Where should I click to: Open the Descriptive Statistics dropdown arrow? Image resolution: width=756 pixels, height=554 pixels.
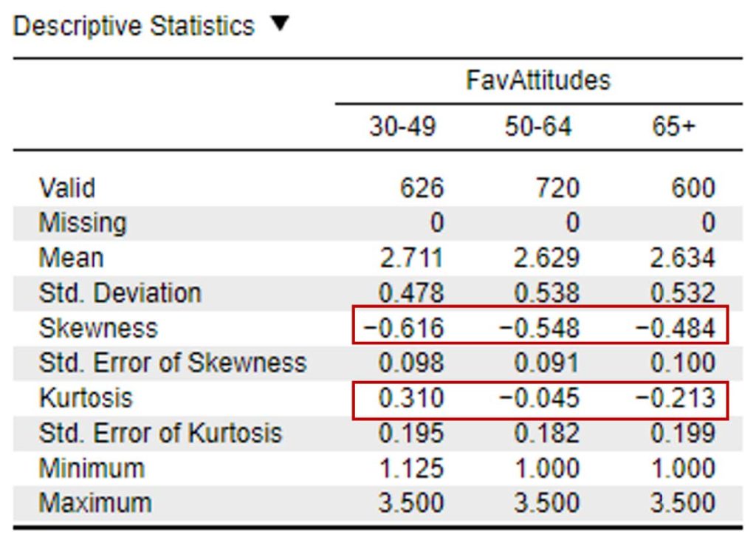279,25
